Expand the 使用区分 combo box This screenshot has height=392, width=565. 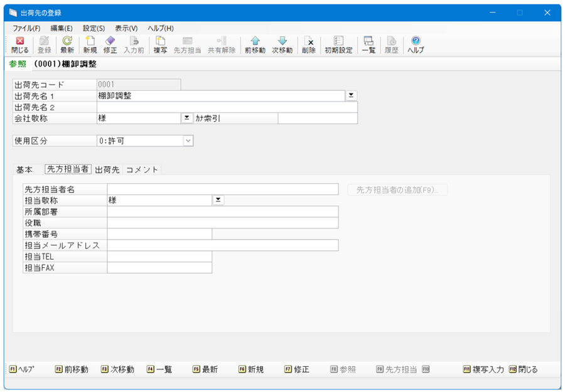point(188,141)
